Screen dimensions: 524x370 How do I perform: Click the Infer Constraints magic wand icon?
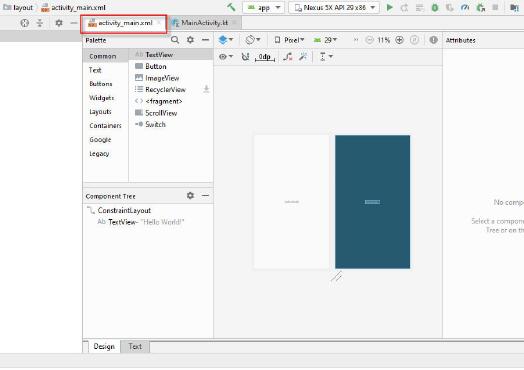[x=303, y=56]
